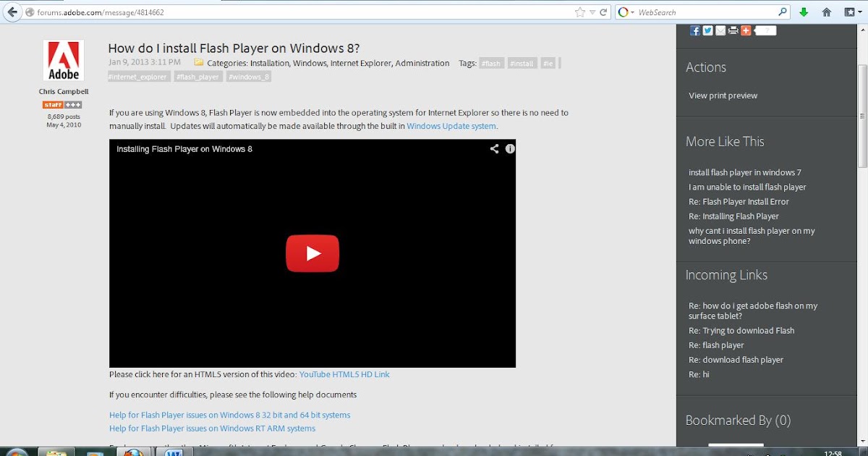Click the yellow Categories folder icon
868x456 pixels.
(199, 63)
